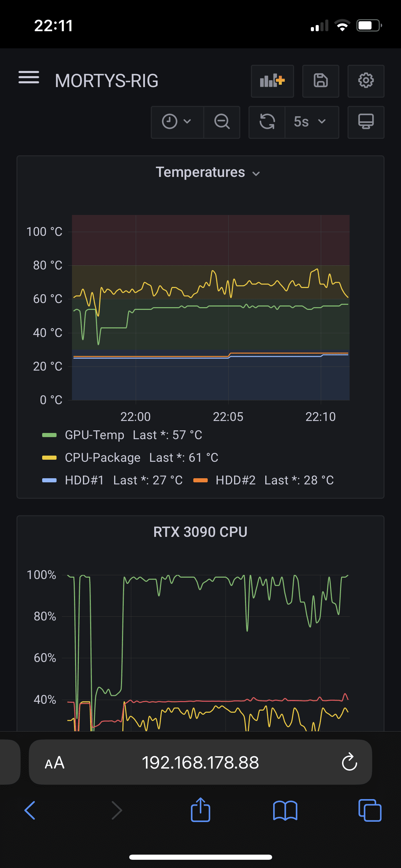Refresh the dashboard with the circular arrows icon
This screenshot has width=401, height=868.
[267, 122]
